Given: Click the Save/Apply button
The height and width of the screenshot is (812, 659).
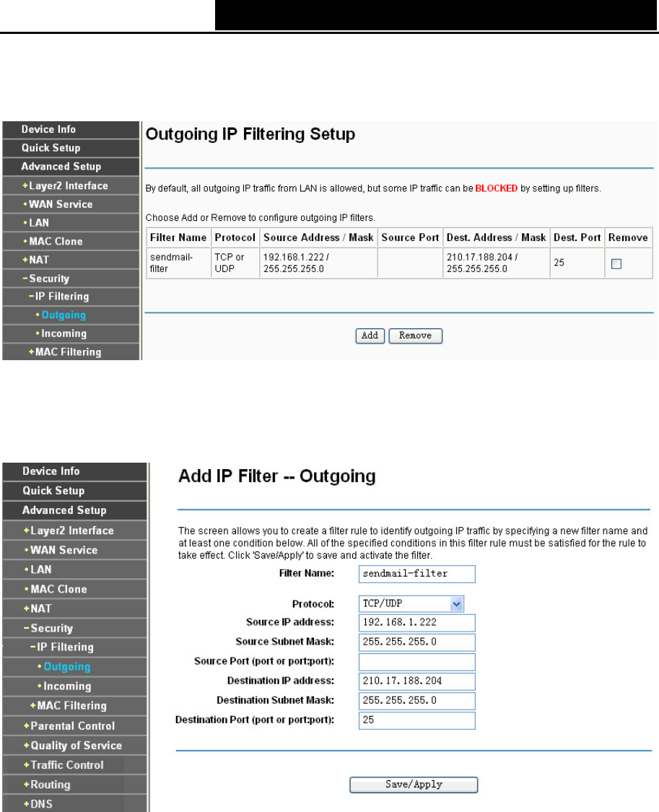Looking at the screenshot, I should 414,785.
